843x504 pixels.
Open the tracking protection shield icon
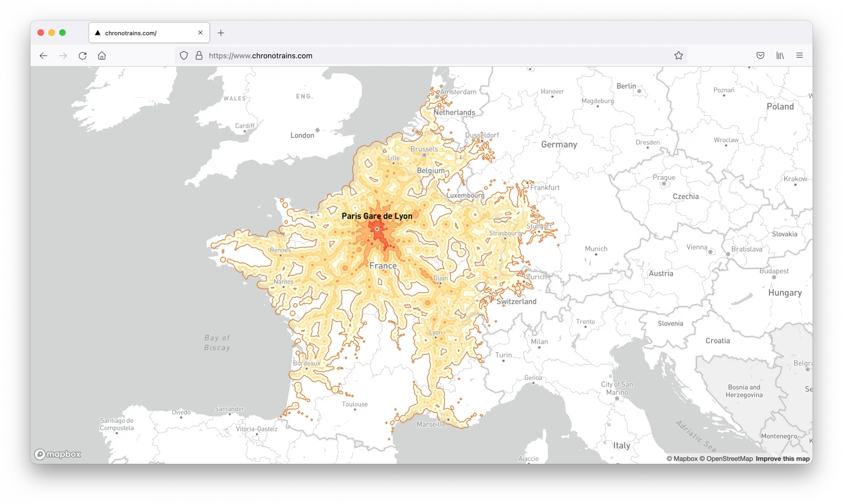[183, 55]
